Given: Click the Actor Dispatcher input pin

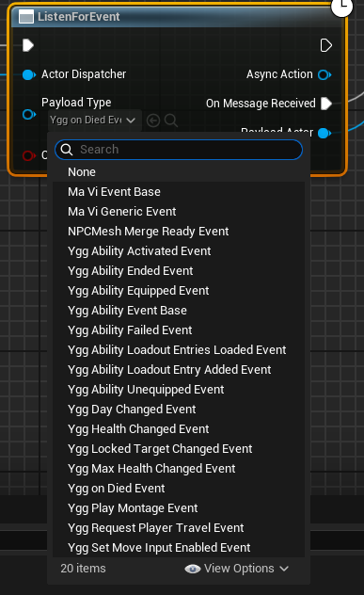Looking at the screenshot, I should [29, 74].
